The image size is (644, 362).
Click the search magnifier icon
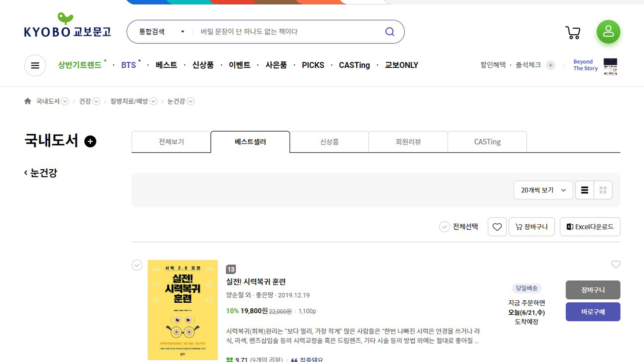click(389, 32)
